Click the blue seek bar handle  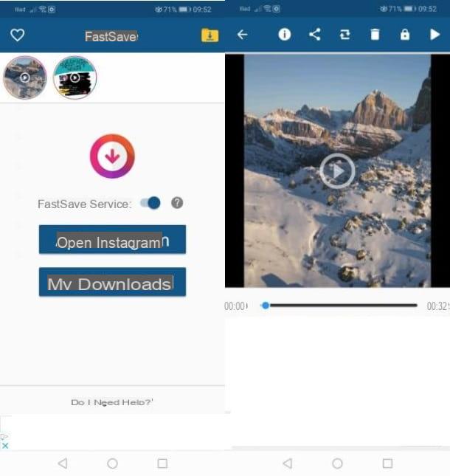tap(266, 306)
